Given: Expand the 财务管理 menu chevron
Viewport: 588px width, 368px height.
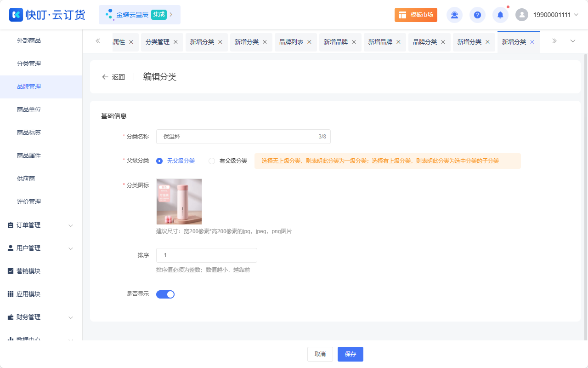Looking at the screenshot, I should click(x=71, y=317).
